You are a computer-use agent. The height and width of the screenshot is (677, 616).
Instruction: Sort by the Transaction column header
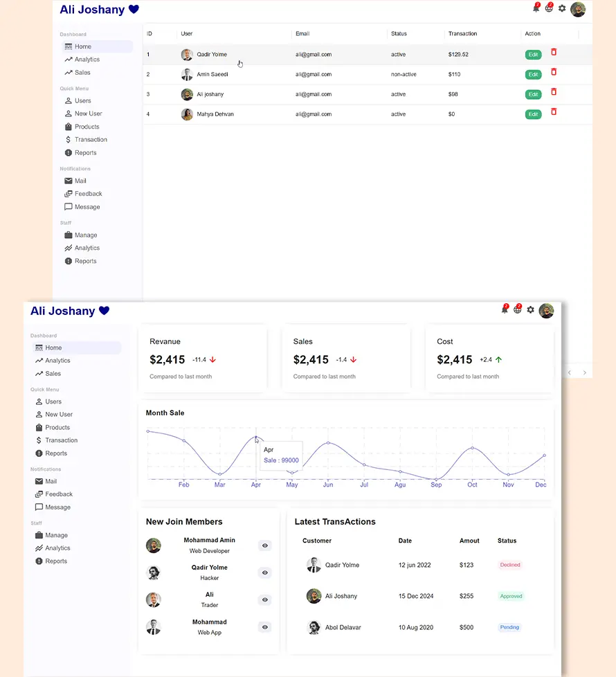462,34
